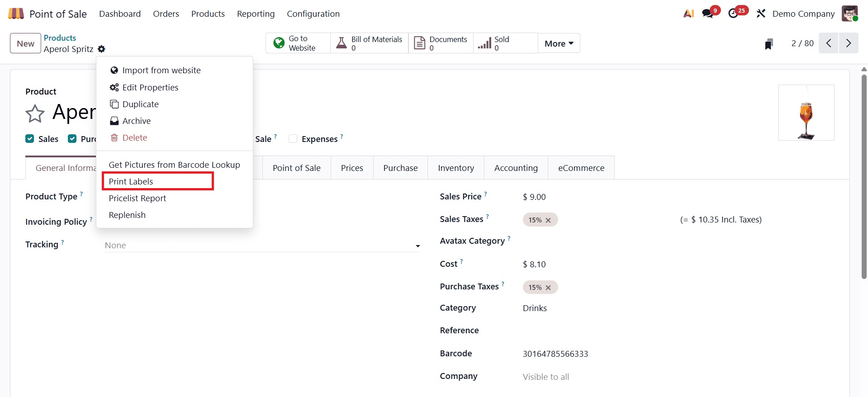The height and width of the screenshot is (397, 868).
Task: Toggle the Sales checkbox
Action: (30, 139)
